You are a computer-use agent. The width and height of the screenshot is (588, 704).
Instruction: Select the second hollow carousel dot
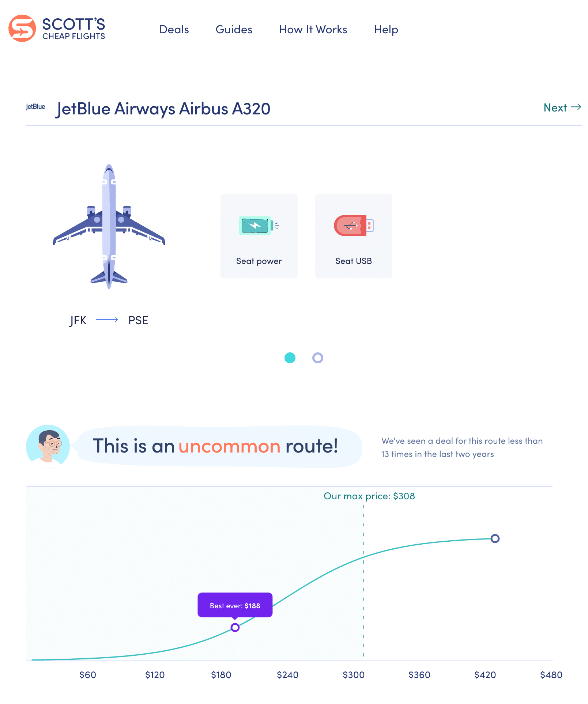[318, 358]
